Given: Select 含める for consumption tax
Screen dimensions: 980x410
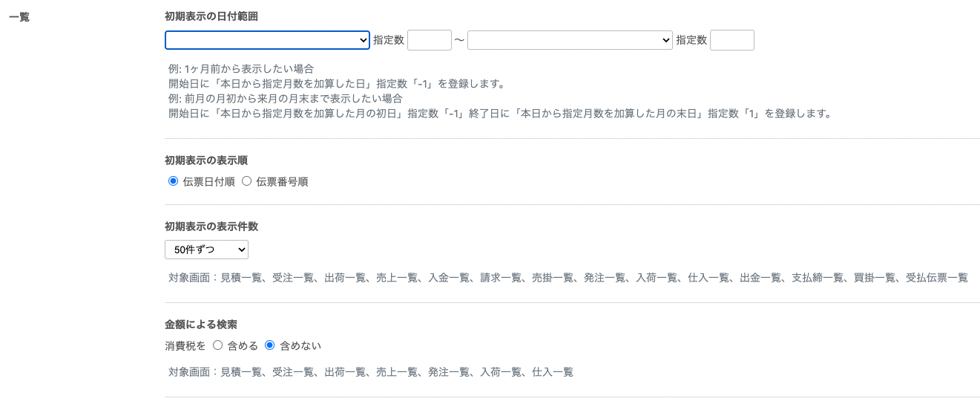Looking at the screenshot, I should [x=217, y=345].
